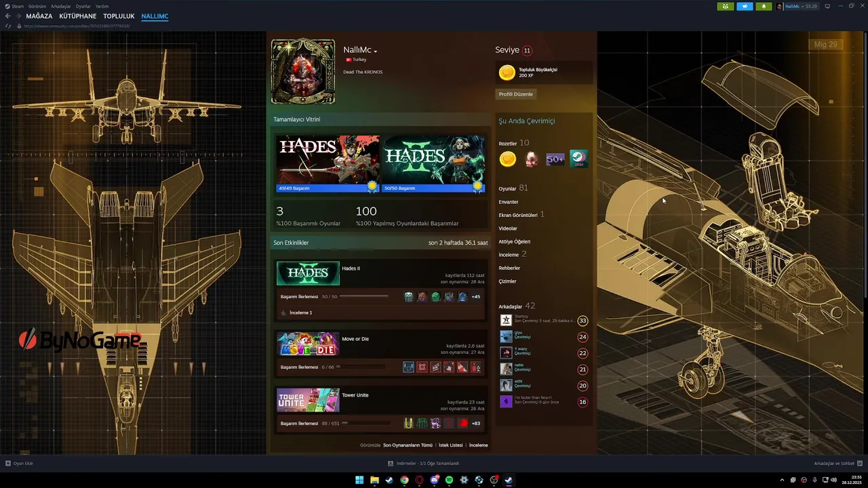
Task: Switch to the MAĞAZA tab
Action: pos(39,16)
